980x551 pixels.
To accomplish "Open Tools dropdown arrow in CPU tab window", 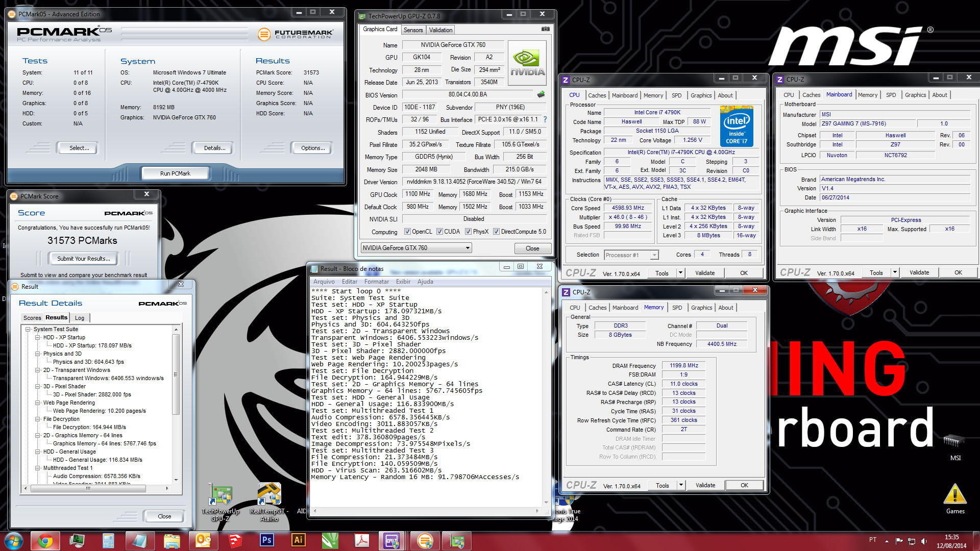I will [x=680, y=273].
